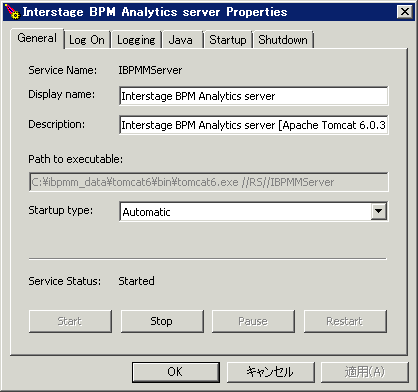Confirm with the OK button
The height and width of the screenshot is (392, 418).
tap(176, 372)
